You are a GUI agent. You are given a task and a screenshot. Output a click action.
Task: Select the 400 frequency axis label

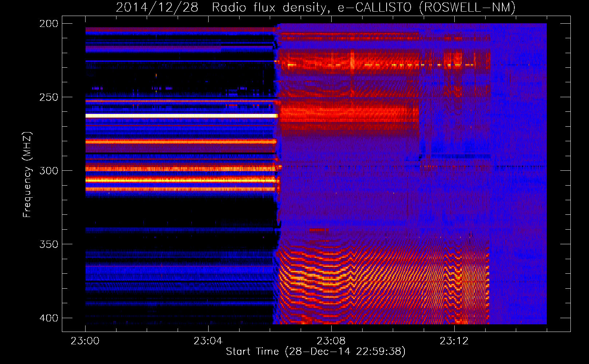49,318
